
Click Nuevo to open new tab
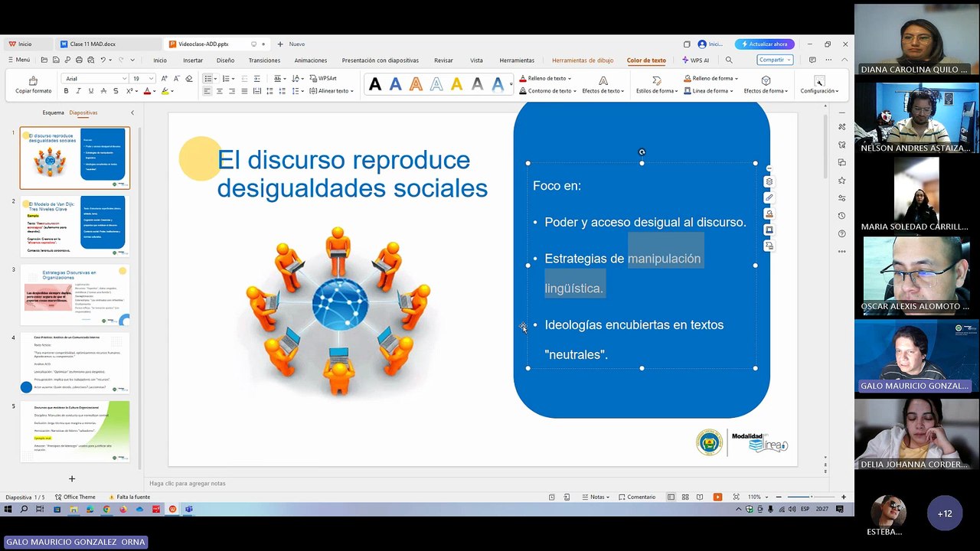[x=291, y=44]
